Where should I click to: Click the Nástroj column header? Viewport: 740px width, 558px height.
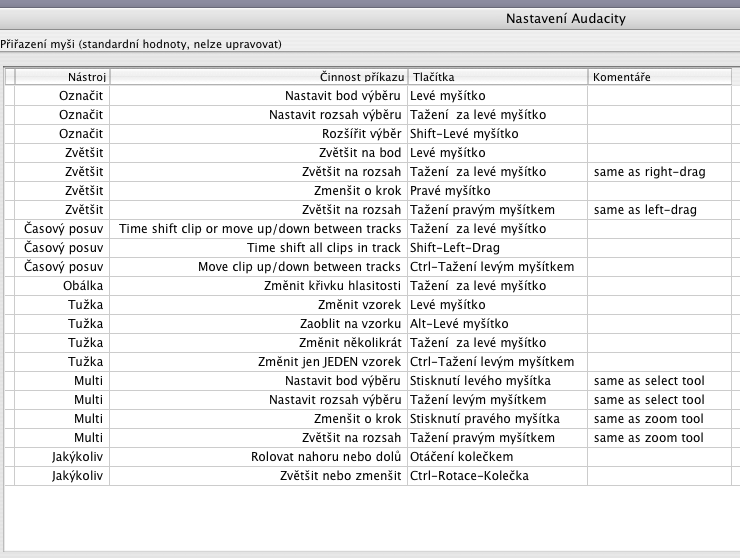[62, 77]
